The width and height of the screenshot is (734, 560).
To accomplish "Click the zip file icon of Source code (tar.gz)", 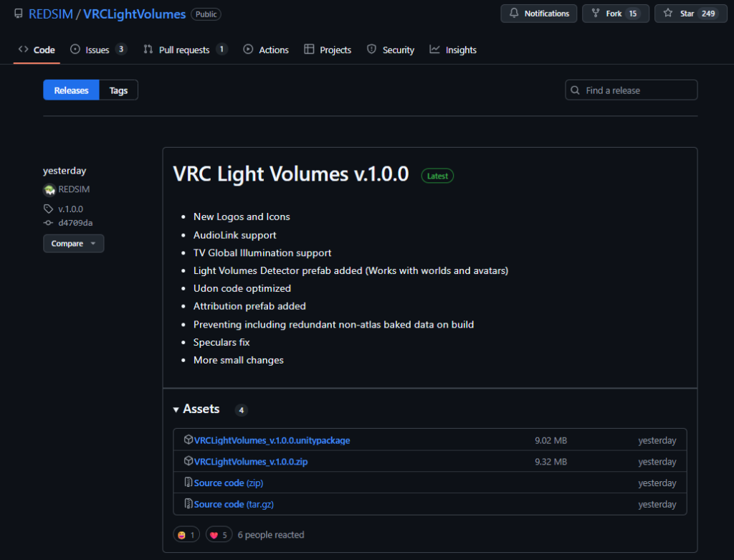I will [x=189, y=504].
